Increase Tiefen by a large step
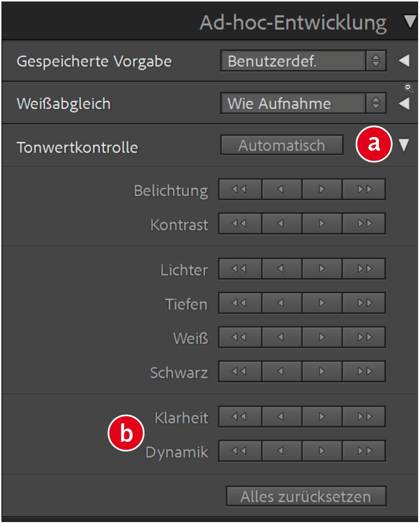The image size is (420, 523). [364, 303]
